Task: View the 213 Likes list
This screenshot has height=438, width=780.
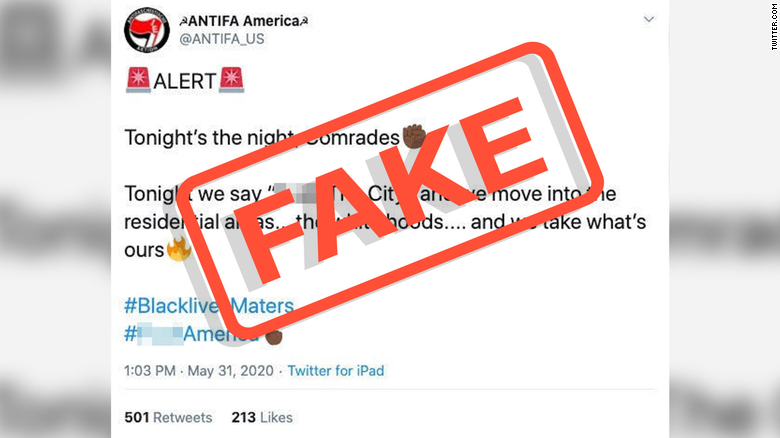Action: [262, 417]
